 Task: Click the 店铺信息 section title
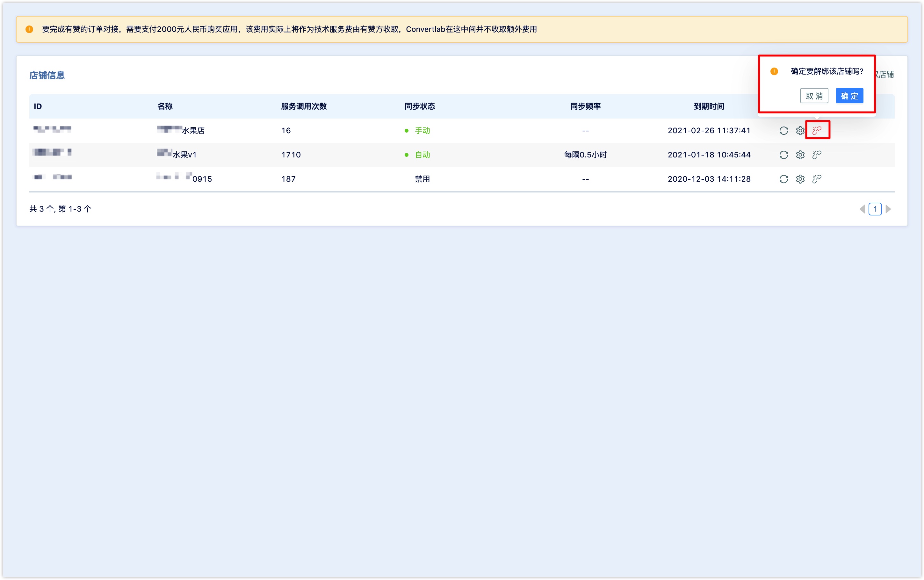click(x=47, y=76)
